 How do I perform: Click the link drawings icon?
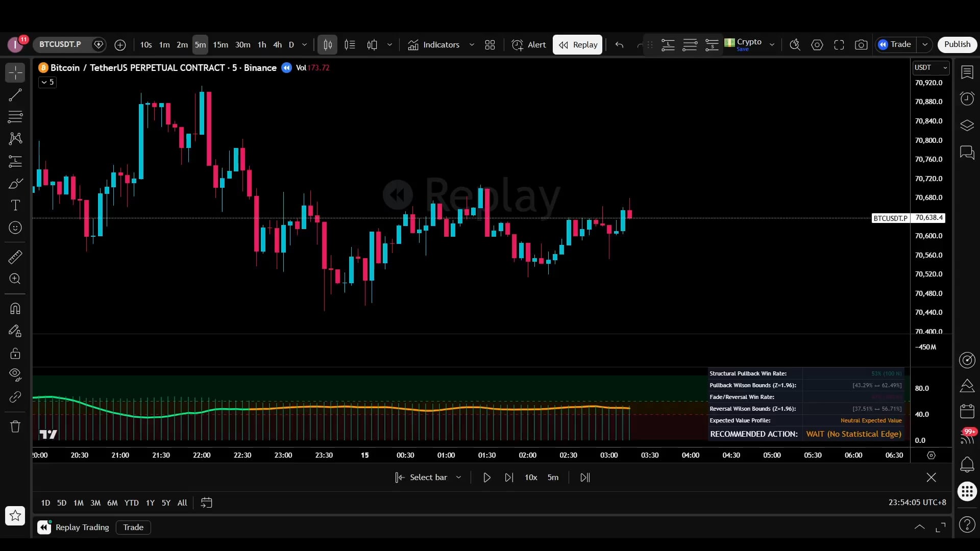point(15,397)
